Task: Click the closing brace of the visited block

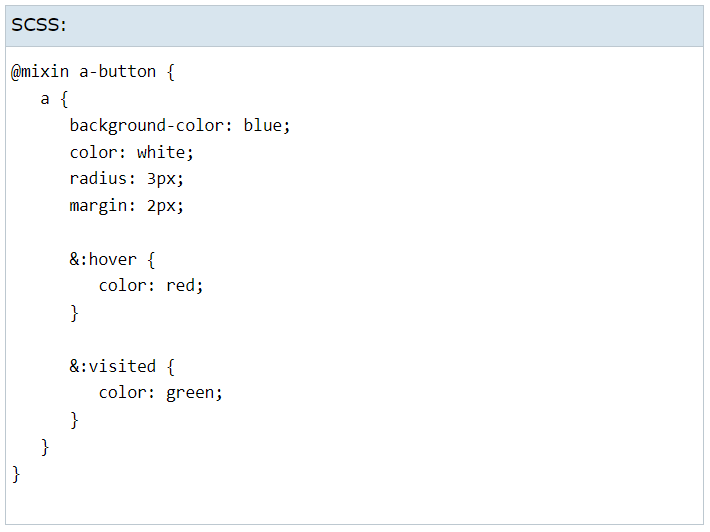Action: pyautogui.click(x=74, y=419)
